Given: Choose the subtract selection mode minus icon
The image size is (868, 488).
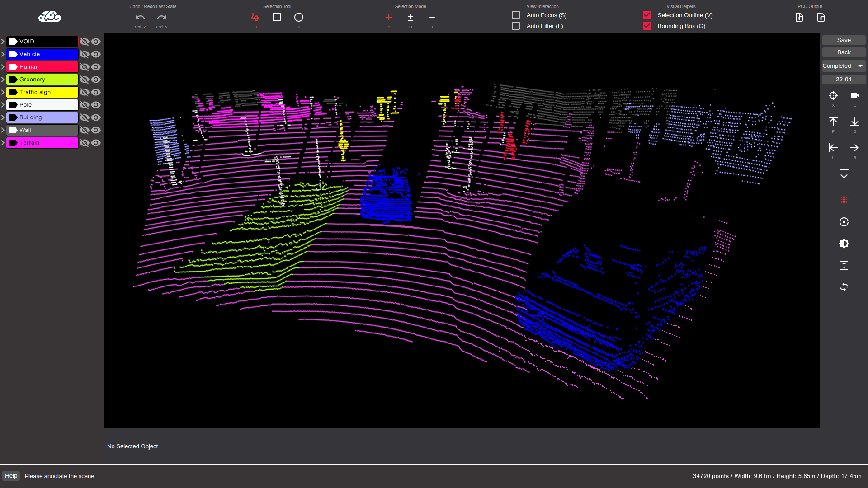Looking at the screenshot, I should (432, 17).
